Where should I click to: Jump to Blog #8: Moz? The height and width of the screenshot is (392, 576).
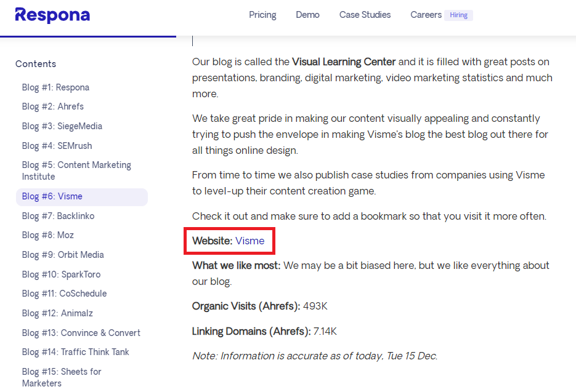click(x=48, y=235)
